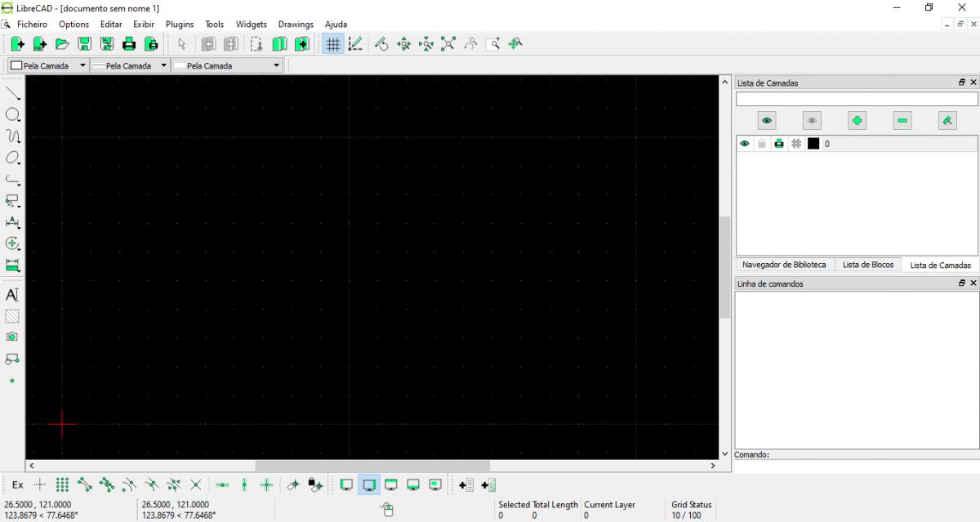The width and height of the screenshot is (980, 522).
Task: Toggle Snap on Grid in snap toolbar
Action: coord(62,485)
